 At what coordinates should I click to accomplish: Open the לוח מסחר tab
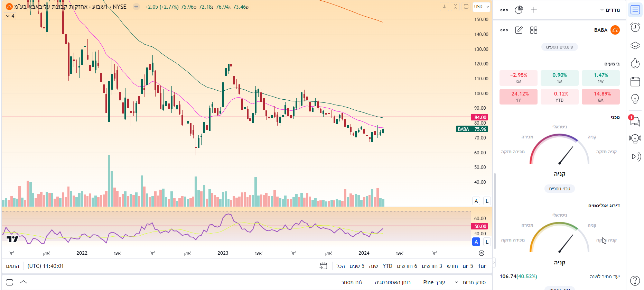[352, 282]
